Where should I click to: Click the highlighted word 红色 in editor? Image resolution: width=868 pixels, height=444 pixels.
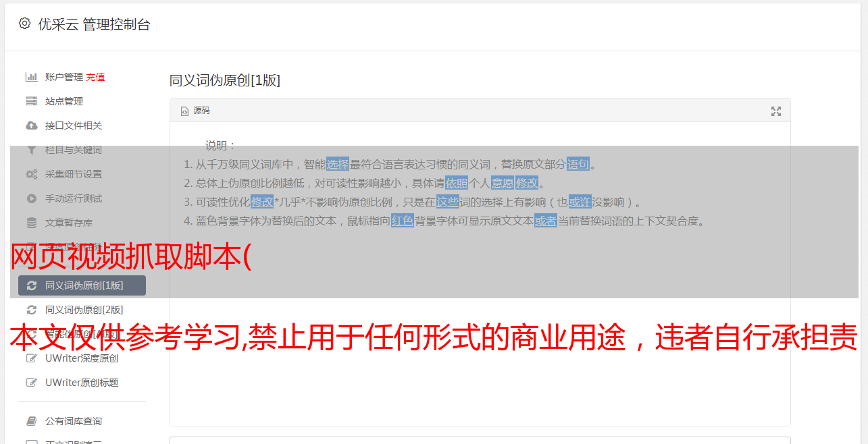tap(403, 221)
